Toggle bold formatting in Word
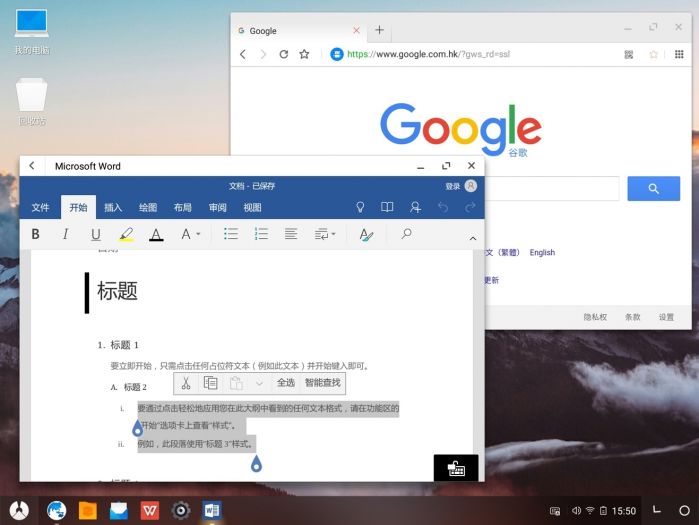 [x=35, y=234]
